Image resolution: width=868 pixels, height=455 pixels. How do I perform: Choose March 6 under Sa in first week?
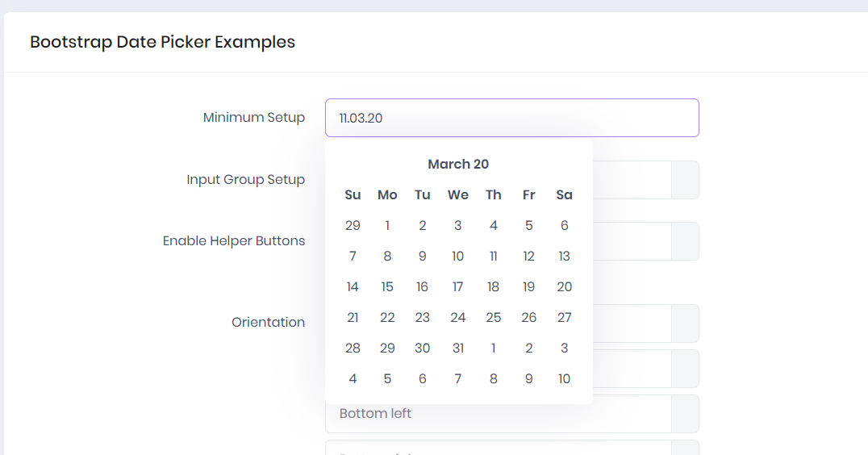[564, 226]
